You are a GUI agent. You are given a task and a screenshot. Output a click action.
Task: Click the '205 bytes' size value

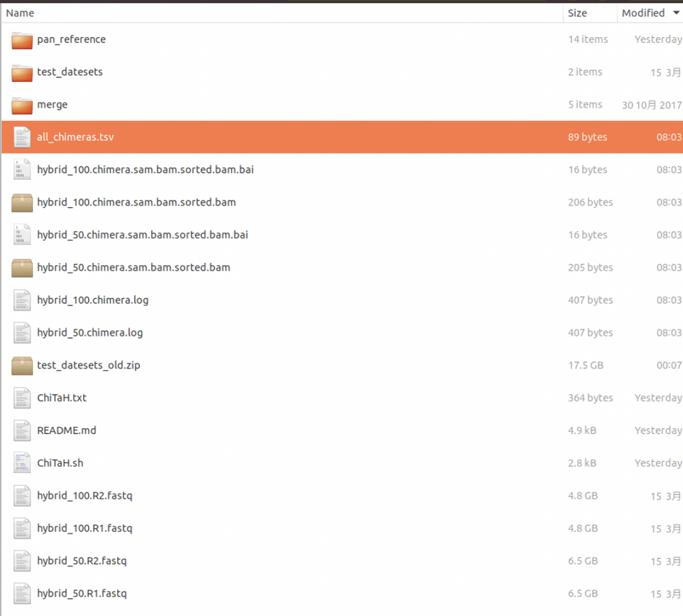591,267
